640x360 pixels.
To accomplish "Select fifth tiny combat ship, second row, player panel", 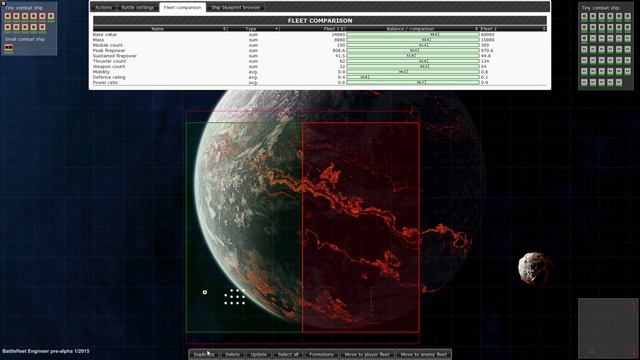I will pos(42,27).
